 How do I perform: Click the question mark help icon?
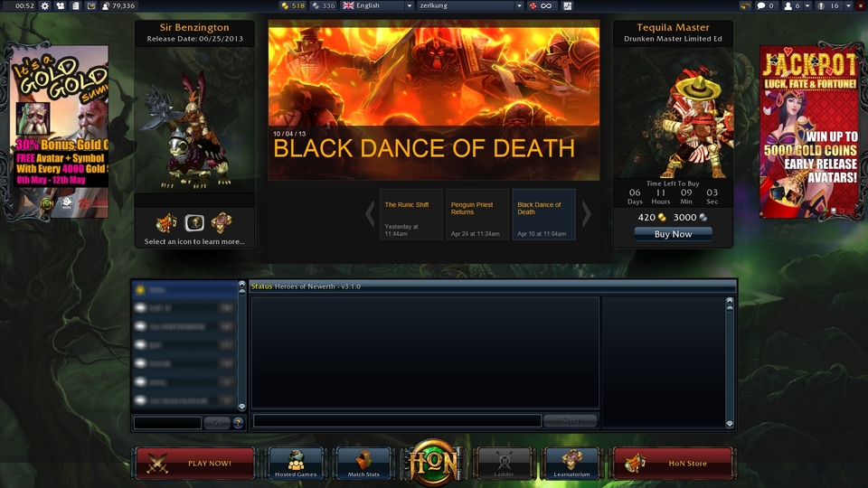click(x=238, y=423)
